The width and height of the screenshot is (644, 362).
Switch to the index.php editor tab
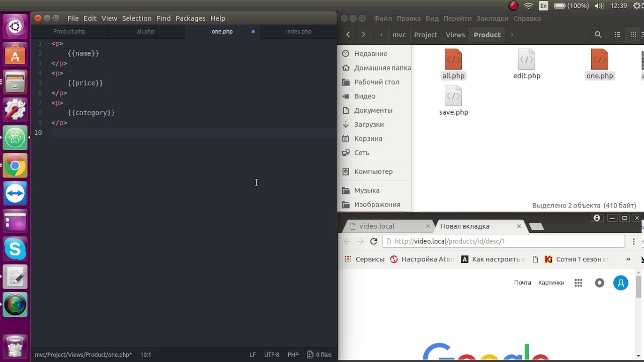click(x=298, y=31)
